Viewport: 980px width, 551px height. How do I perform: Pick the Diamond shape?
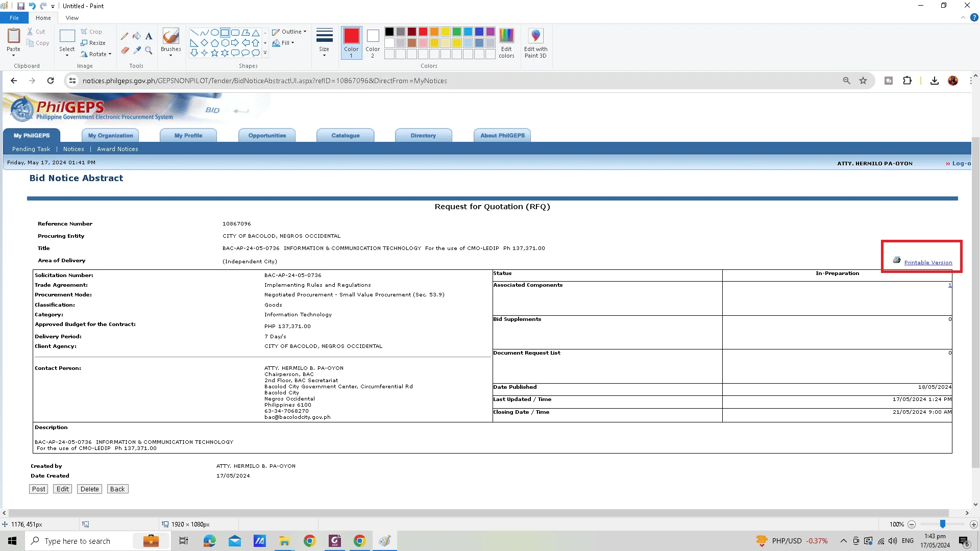(204, 43)
